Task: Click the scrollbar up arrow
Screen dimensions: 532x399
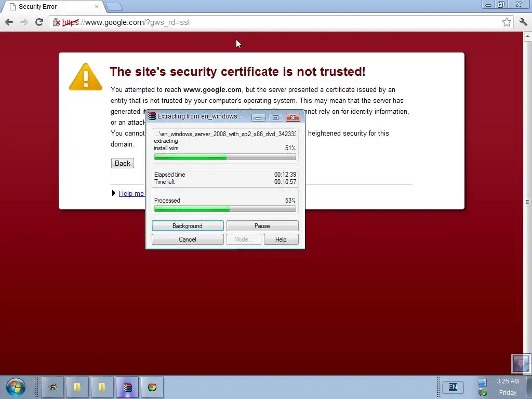Action: coord(527,36)
